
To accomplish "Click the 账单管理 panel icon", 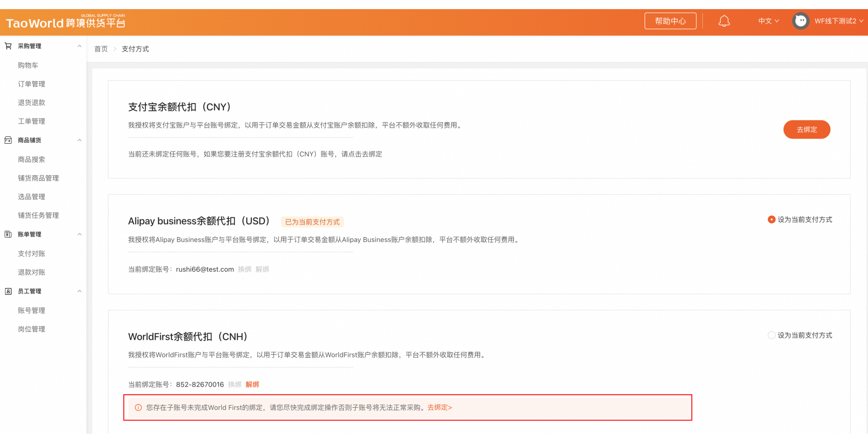I will (x=8, y=234).
